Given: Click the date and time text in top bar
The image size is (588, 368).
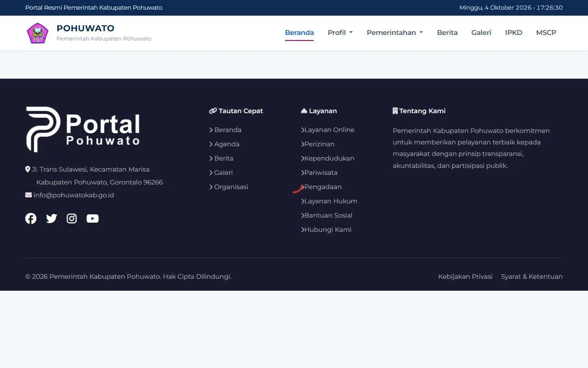Looking at the screenshot, I should (x=511, y=8).
